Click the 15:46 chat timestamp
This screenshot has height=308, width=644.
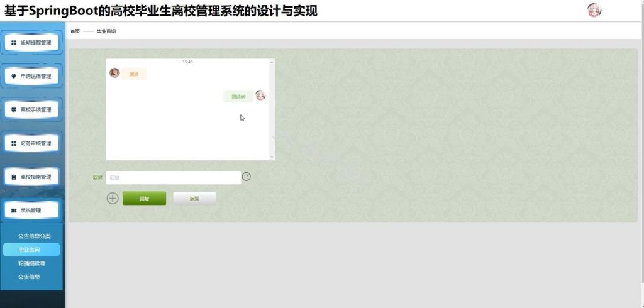(187, 62)
